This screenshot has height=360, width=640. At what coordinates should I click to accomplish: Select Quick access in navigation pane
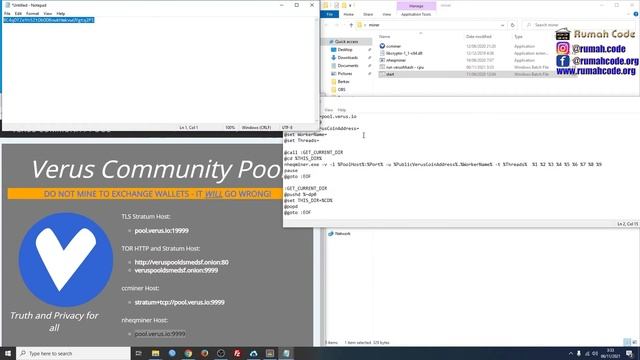(346, 42)
